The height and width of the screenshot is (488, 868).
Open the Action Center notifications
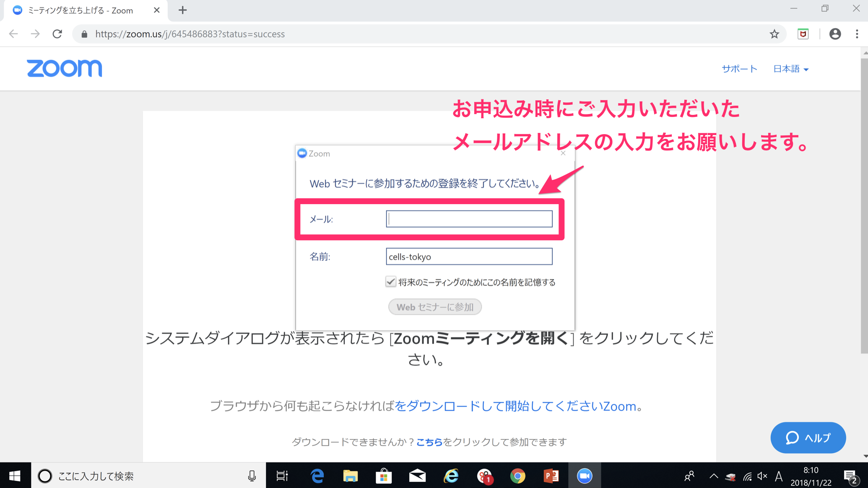(x=850, y=476)
